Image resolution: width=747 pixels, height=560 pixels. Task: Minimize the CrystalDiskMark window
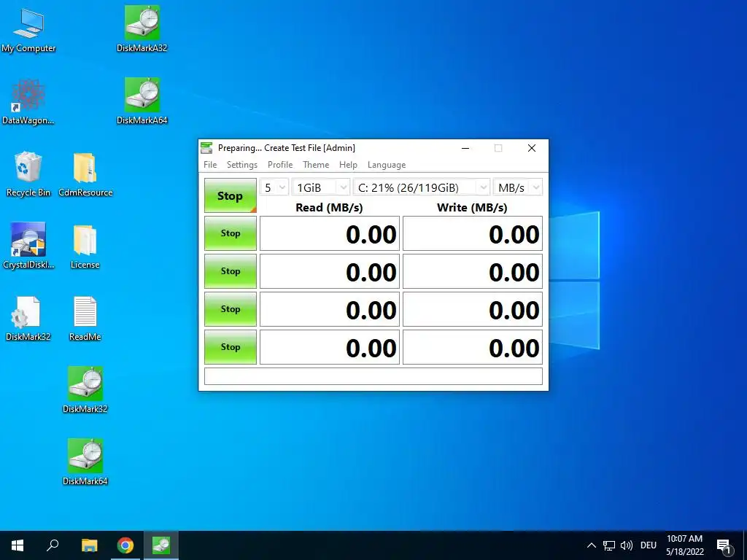465,148
